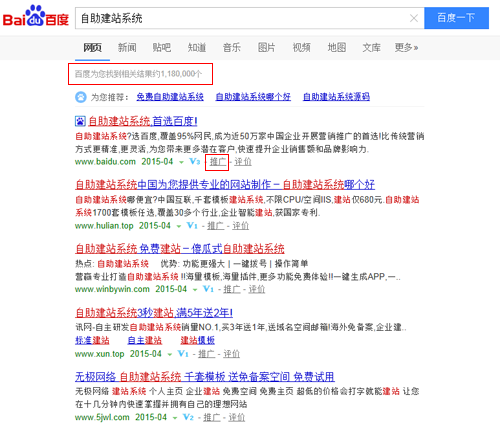Image resolution: width=500 pixels, height=426 pixels.
Task: Select the 网页 tab
Action: [x=92, y=48]
